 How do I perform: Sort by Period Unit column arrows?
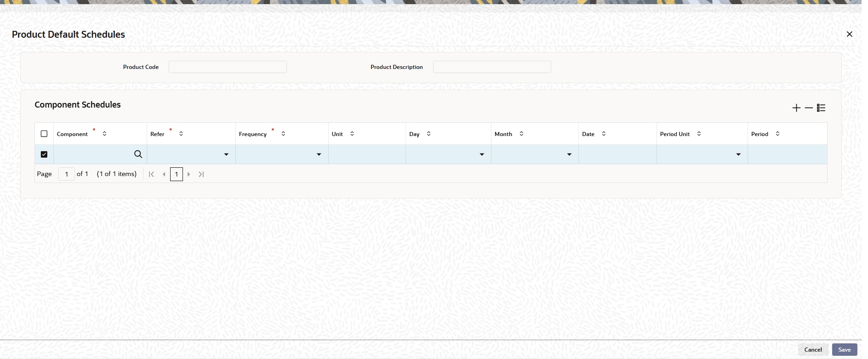click(x=699, y=134)
